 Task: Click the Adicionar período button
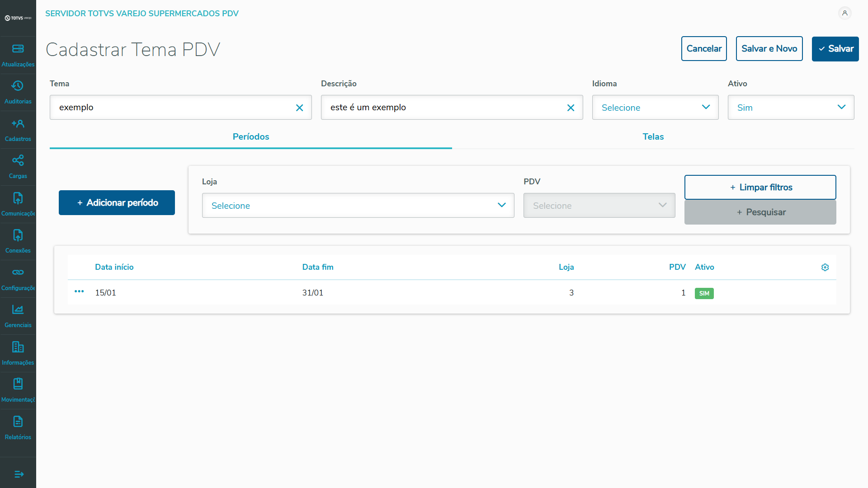(x=117, y=202)
